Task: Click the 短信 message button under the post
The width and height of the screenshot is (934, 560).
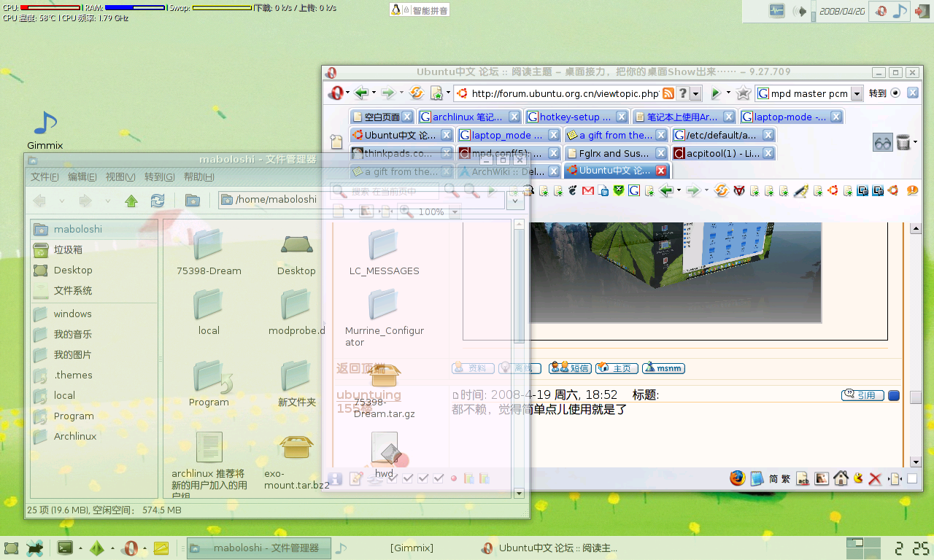Action: 570,368
